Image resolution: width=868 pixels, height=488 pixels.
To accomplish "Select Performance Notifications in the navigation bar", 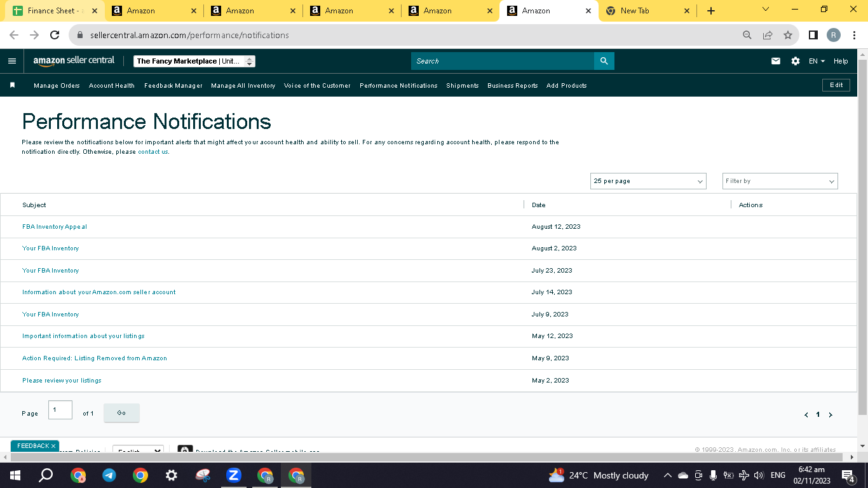I will tap(398, 86).
